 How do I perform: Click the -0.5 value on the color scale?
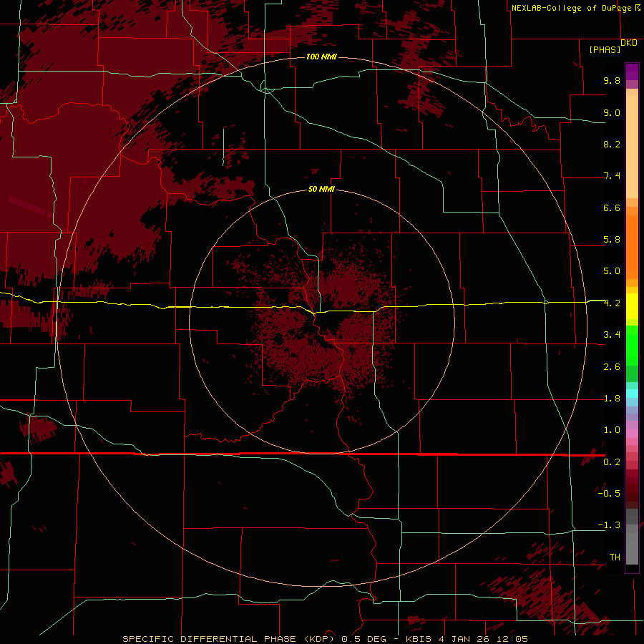tap(609, 494)
